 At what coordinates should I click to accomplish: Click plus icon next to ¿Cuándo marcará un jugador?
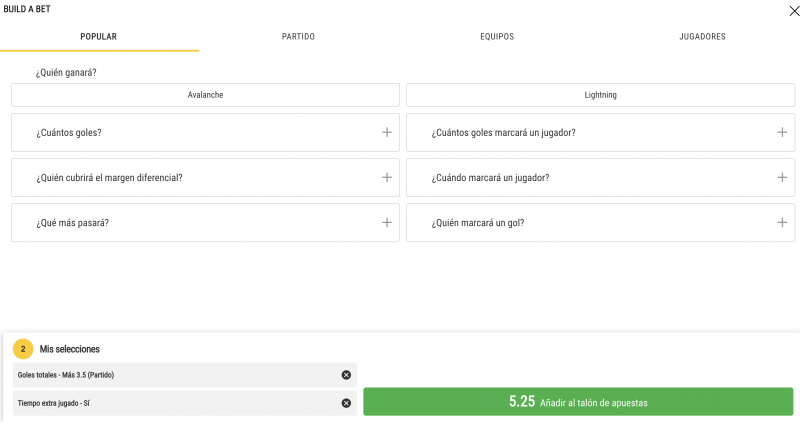point(782,177)
